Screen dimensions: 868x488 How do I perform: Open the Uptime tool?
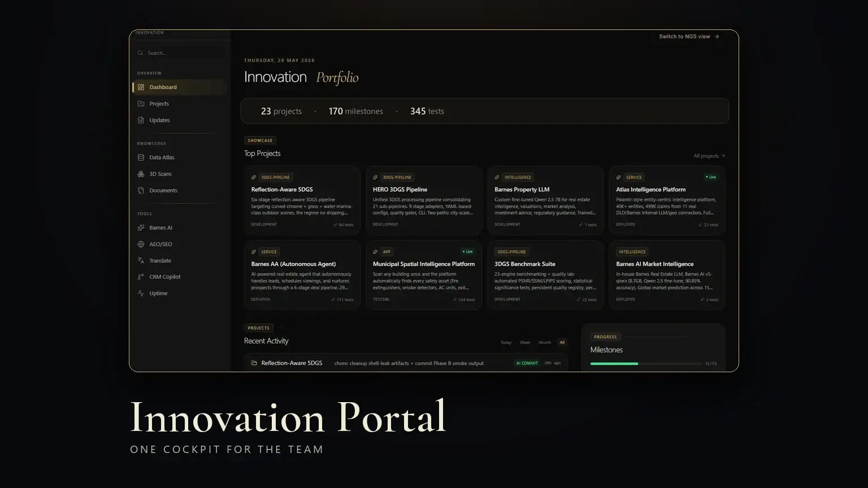click(x=180, y=293)
